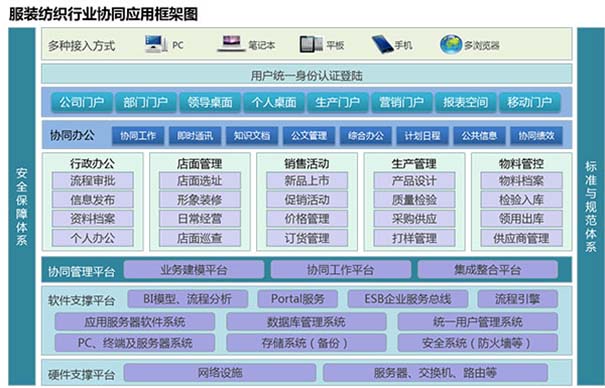Open the 公司门户 portal tab

pos(82,102)
